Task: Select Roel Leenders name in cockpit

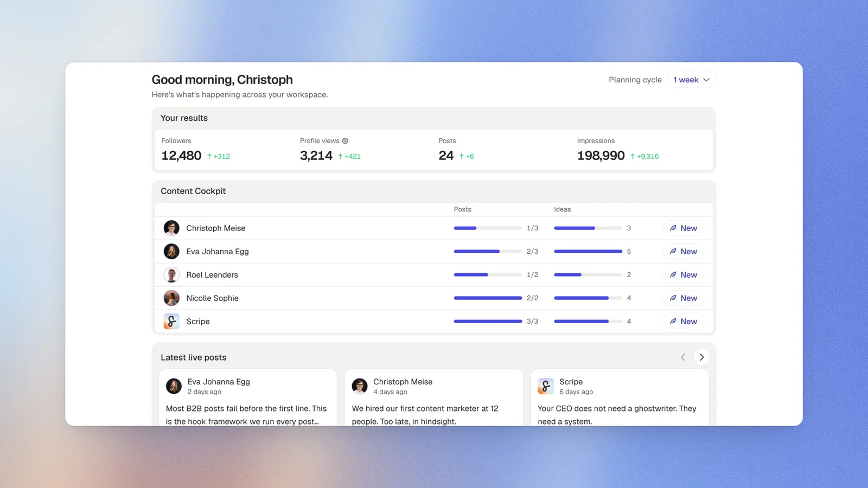Action: tap(212, 275)
